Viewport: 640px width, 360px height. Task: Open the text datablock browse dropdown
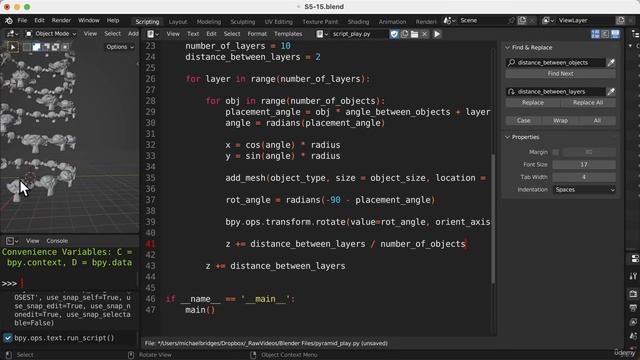(x=322, y=34)
